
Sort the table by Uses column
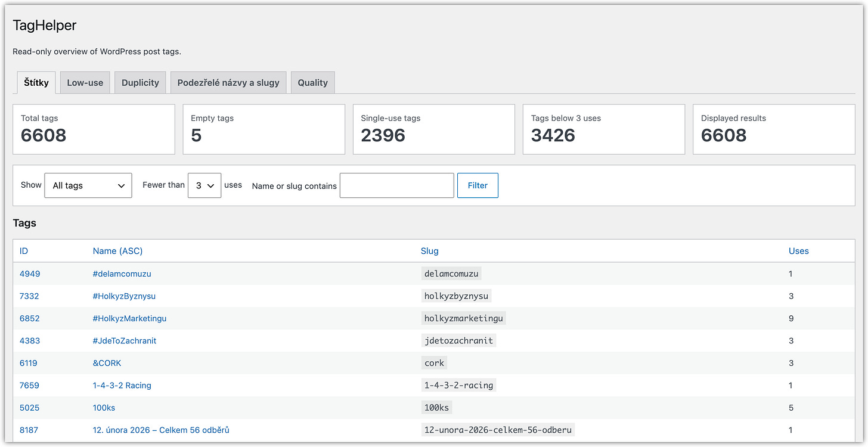point(798,251)
